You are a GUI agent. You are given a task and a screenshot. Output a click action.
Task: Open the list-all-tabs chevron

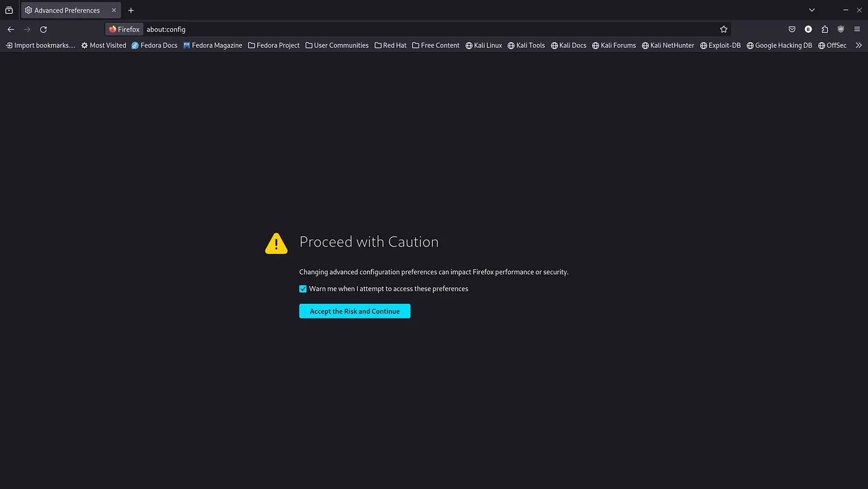(811, 10)
